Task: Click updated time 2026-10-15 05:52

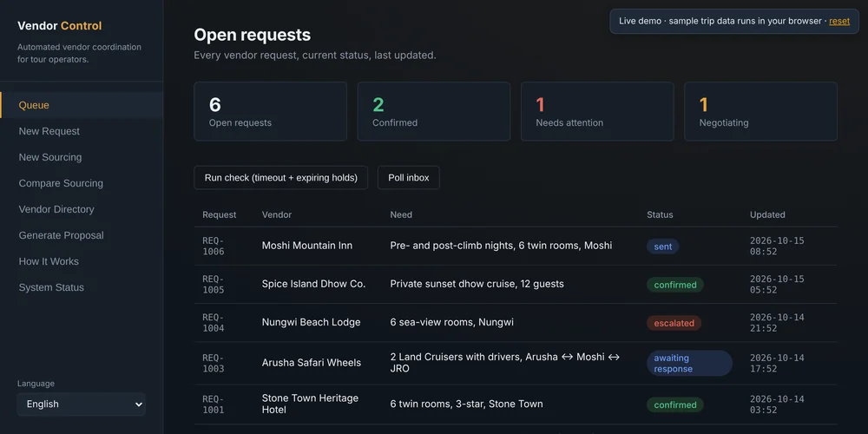Action: (x=777, y=285)
